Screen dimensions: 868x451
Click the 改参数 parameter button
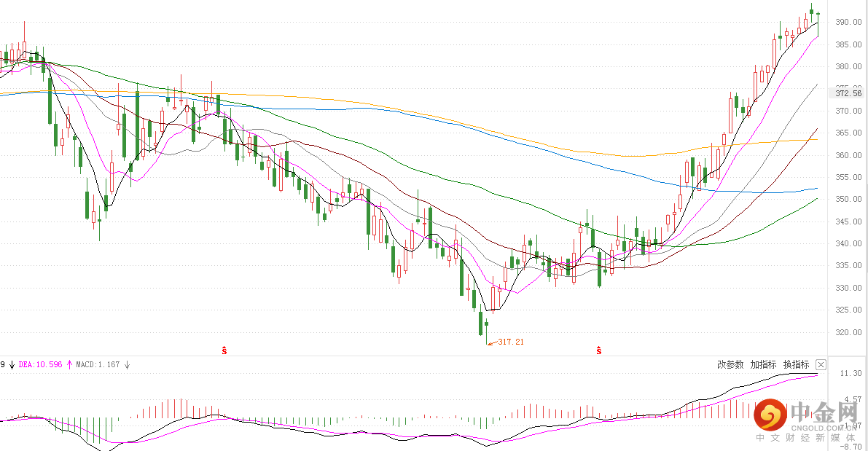(730, 365)
